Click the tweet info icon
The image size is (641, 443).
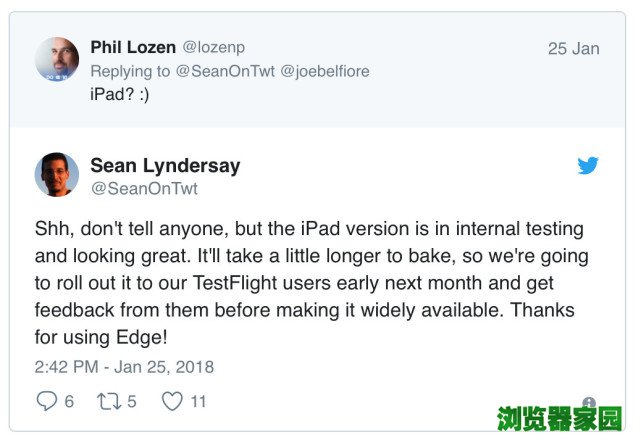pos(589,403)
